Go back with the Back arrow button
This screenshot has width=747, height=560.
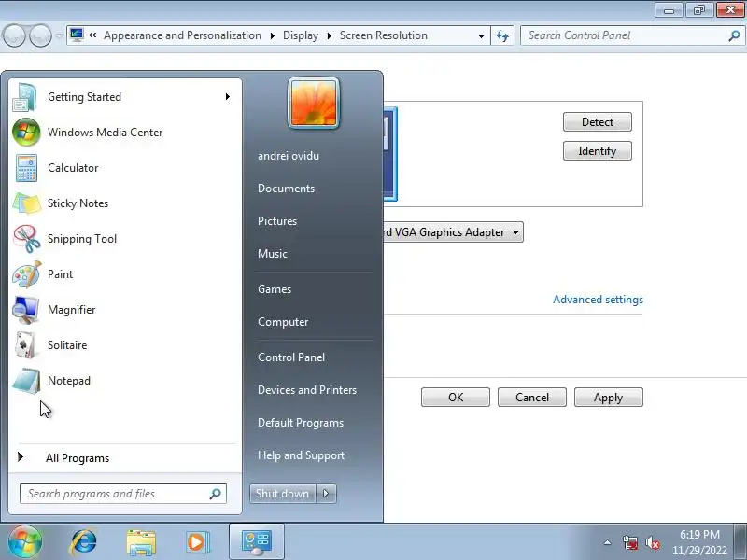tap(14, 35)
